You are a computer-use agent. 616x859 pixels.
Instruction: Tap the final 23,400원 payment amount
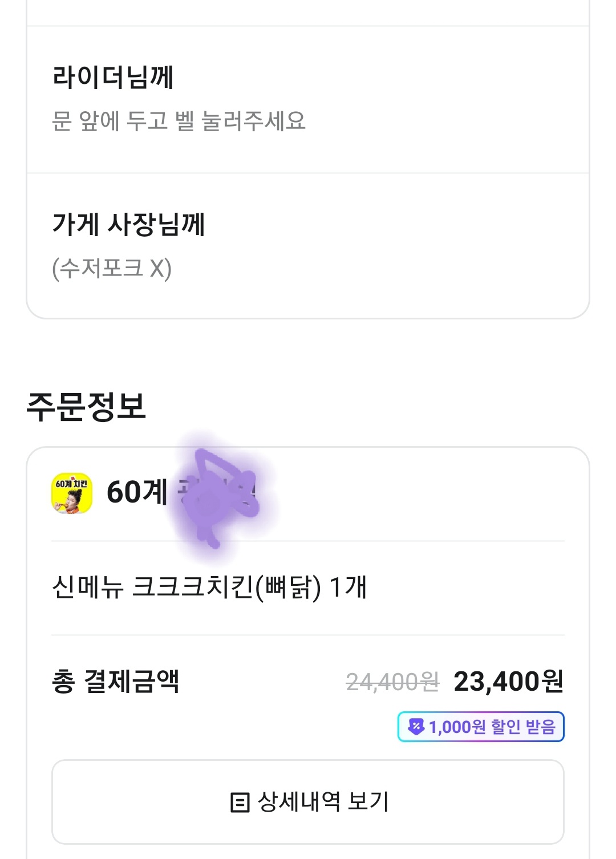(508, 681)
